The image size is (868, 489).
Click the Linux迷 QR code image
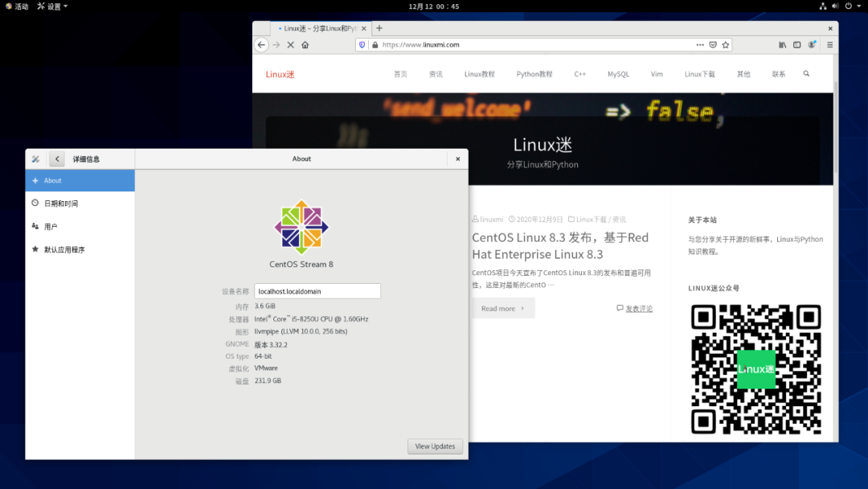755,369
